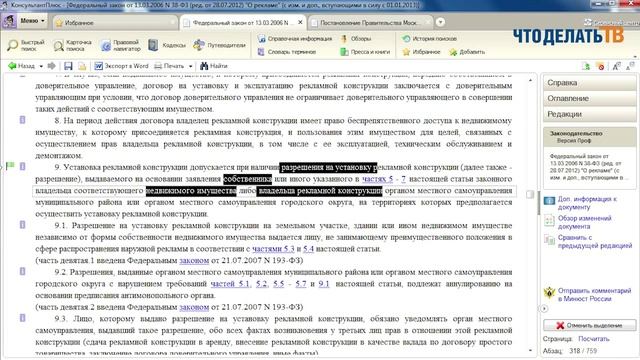
Task: Click the increase font size icon
Action: (x=616, y=66)
